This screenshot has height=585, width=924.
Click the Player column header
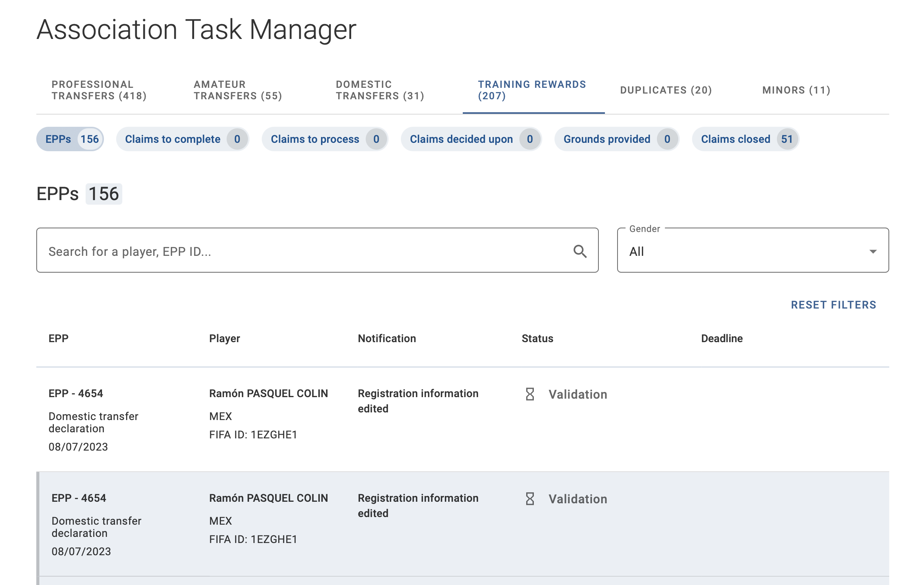click(x=224, y=338)
